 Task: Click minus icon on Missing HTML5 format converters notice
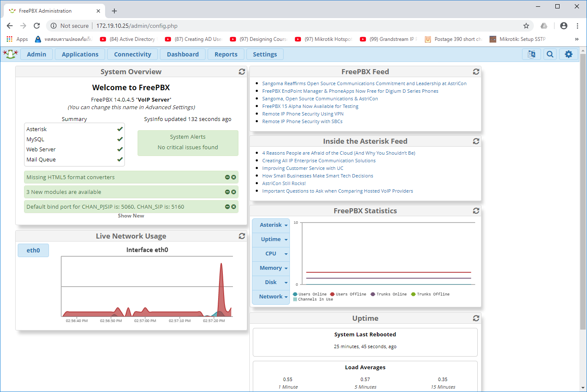coord(227,177)
